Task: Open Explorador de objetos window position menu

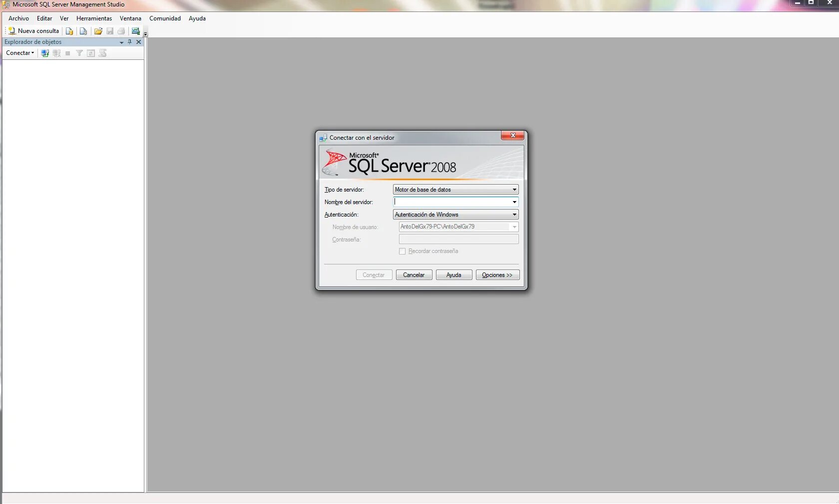Action: point(121,42)
